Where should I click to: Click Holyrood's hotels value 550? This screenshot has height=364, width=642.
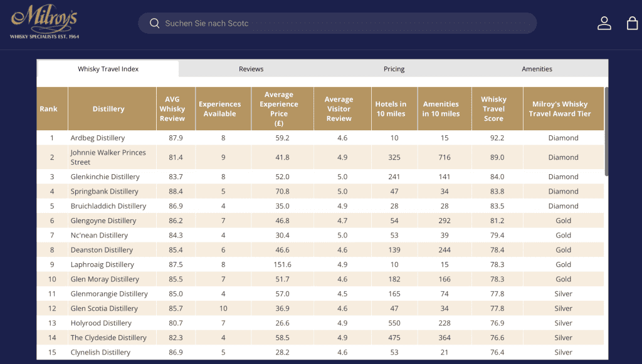click(x=394, y=323)
